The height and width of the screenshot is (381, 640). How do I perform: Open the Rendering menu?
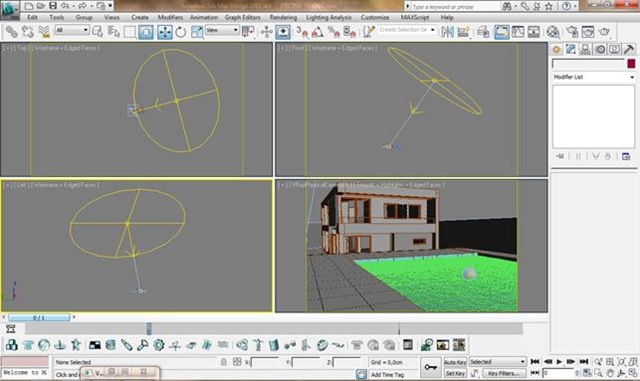point(283,18)
